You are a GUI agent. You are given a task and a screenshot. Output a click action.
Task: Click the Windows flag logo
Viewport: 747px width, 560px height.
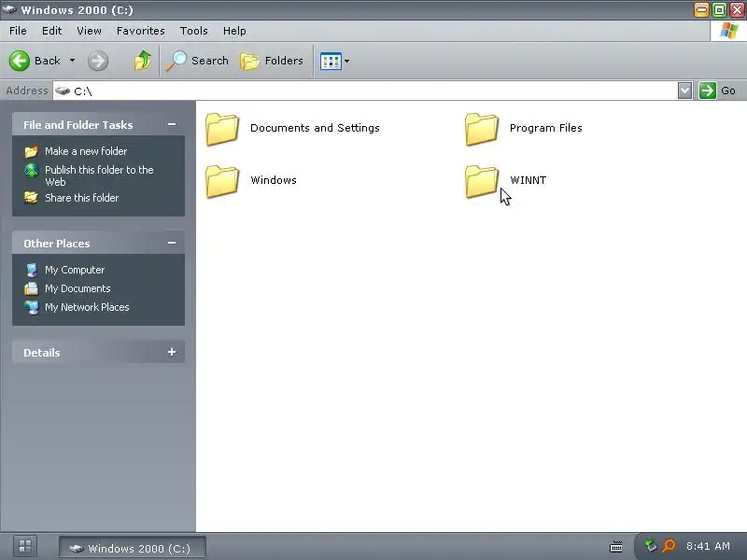[x=729, y=31]
